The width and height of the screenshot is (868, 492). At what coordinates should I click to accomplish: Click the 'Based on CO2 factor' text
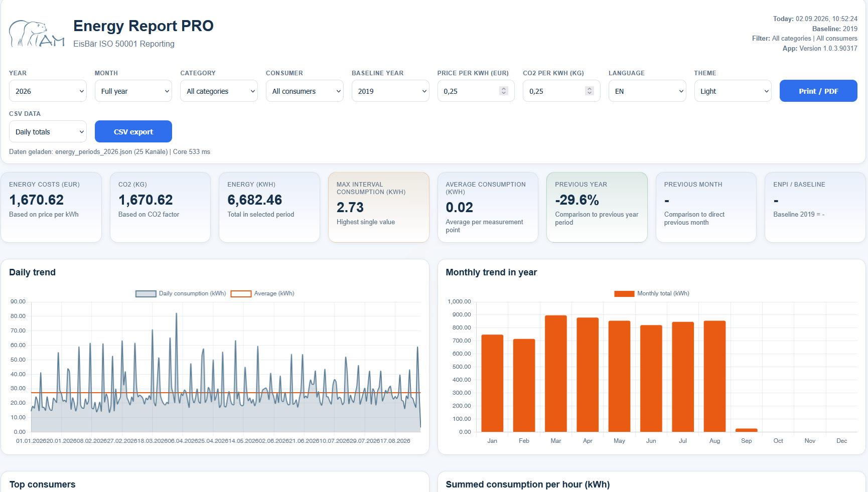click(149, 214)
